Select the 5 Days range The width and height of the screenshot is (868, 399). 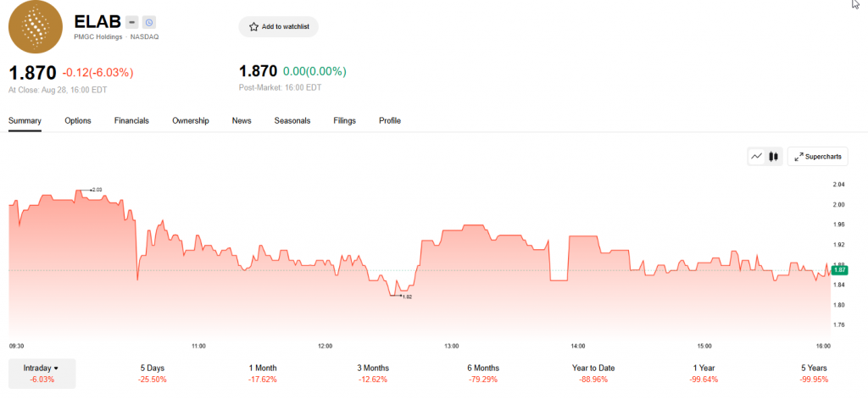tap(153, 374)
